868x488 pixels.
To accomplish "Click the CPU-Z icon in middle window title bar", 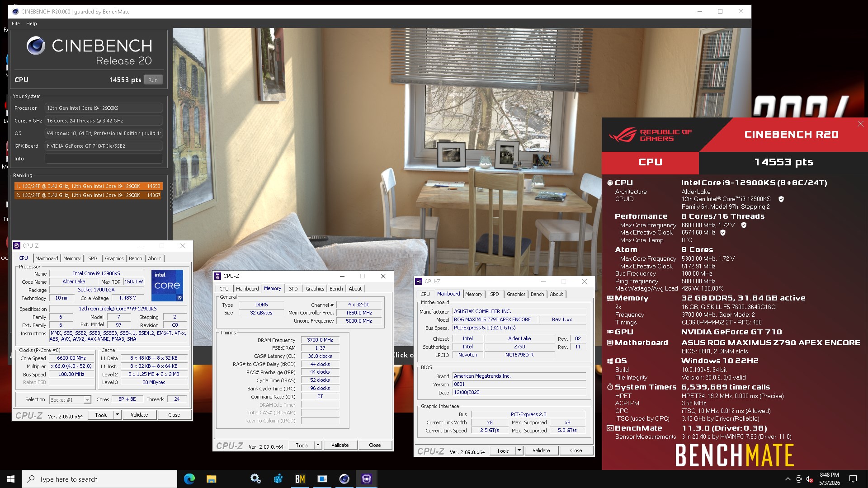I will 217,276.
